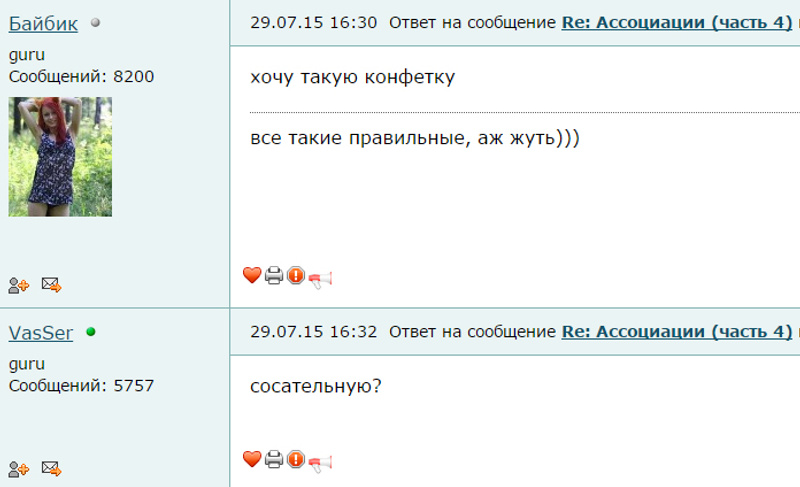Open Re: Ассоциации link in 16:30 post
800x487 pixels.
click(x=677, y=22)
